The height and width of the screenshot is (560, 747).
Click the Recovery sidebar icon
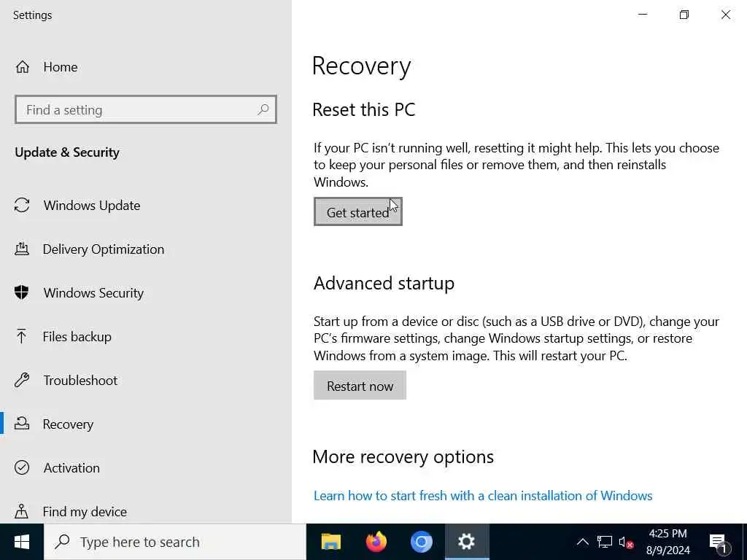coord(22,424)
